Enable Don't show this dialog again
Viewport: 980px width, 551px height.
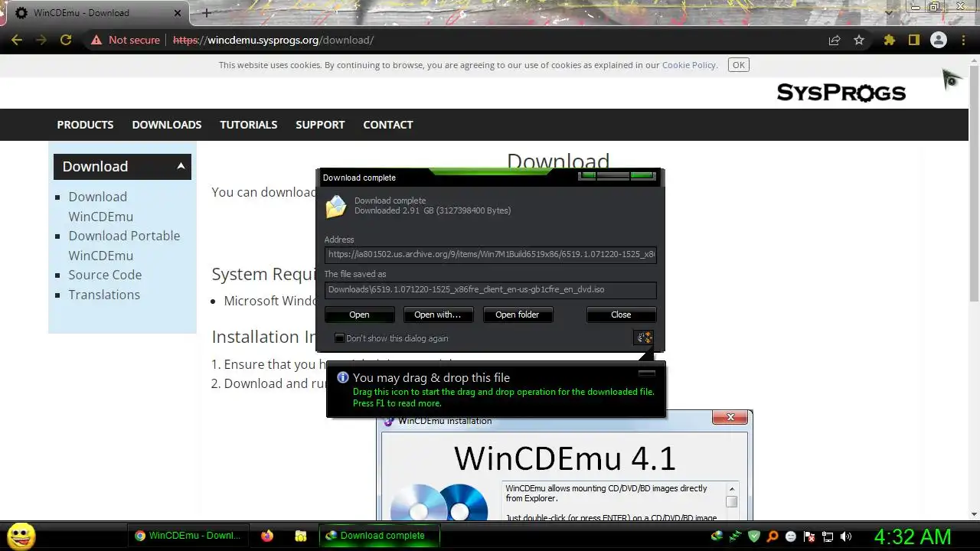339,338
